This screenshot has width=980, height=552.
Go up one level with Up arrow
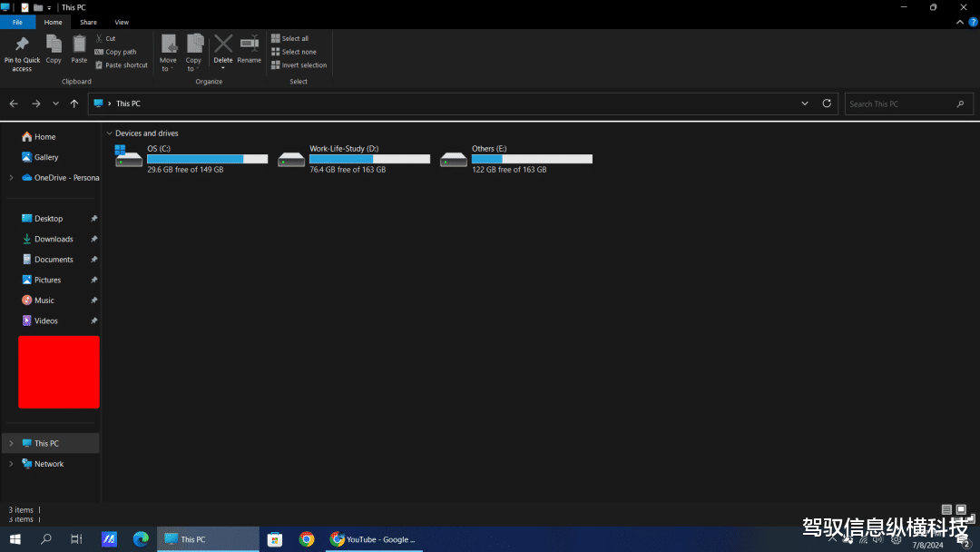pyautogui.click(x=74, y=103)
